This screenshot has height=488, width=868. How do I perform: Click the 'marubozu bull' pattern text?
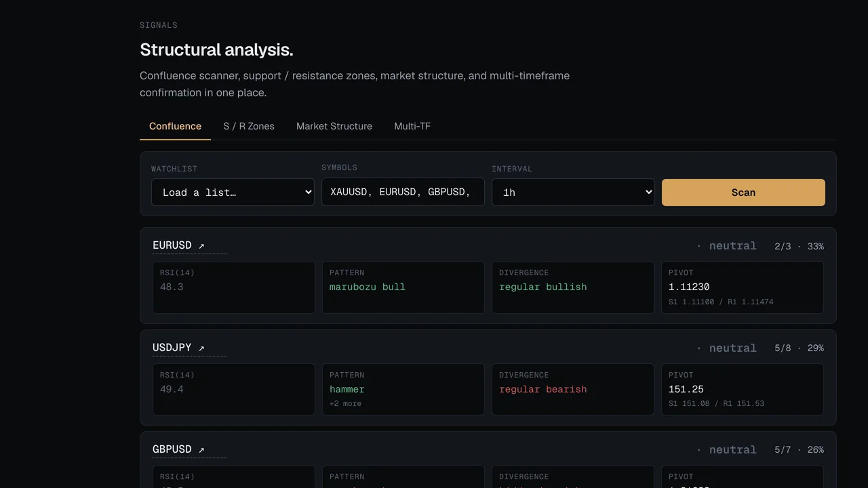[368, 287]
